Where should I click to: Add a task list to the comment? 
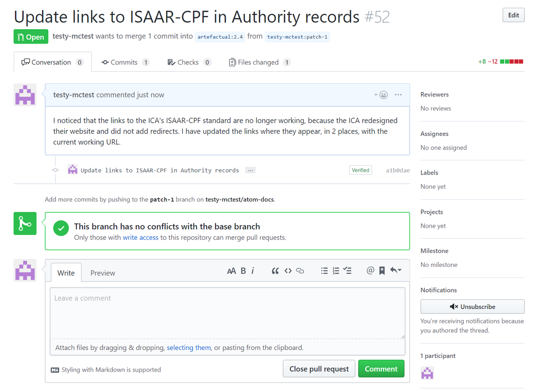[347, 271]
